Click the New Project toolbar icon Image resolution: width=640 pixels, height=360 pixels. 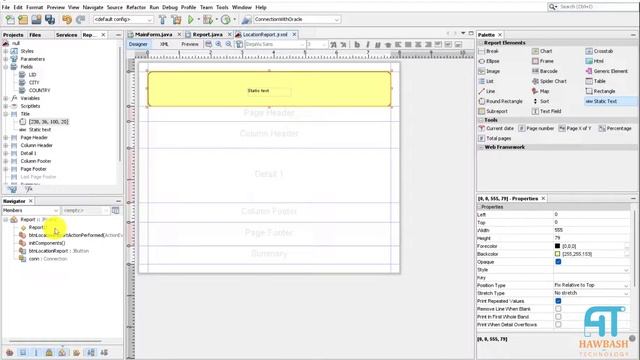[23, 19]
